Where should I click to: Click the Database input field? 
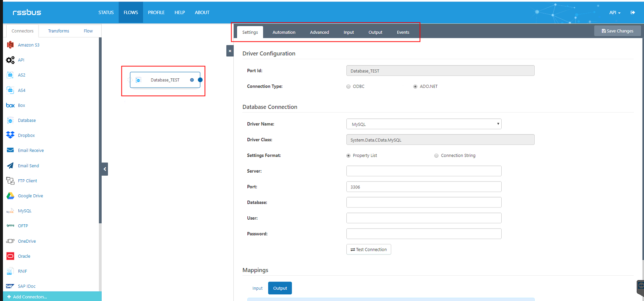(x=424, y=202)
